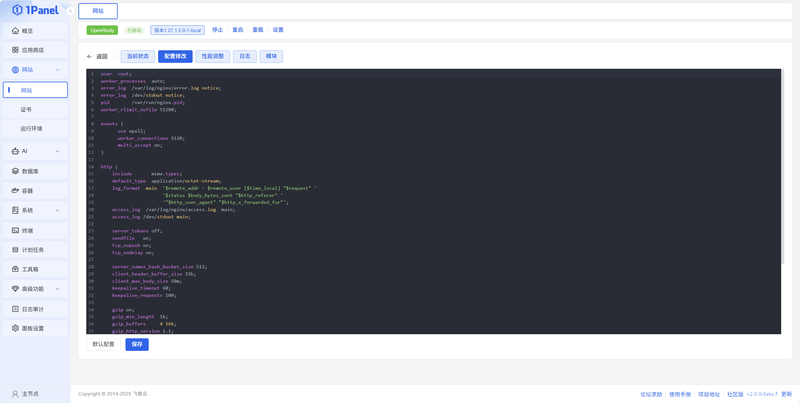
Task: Open the 工具箱 toolbox icon
Action: [x=15, y=269]
